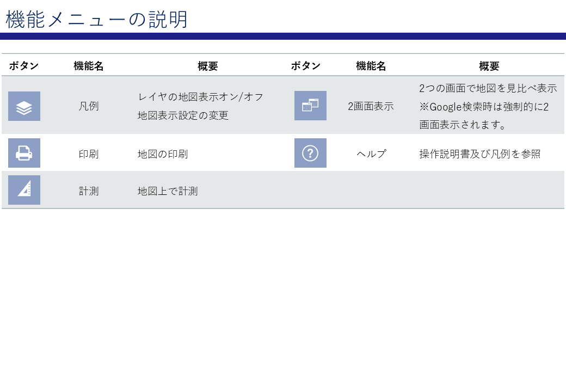Image resolution: width=566 pixels, height=392 pixels.
Task: Click the 印刷 printer icon
Action: (24, 153)
